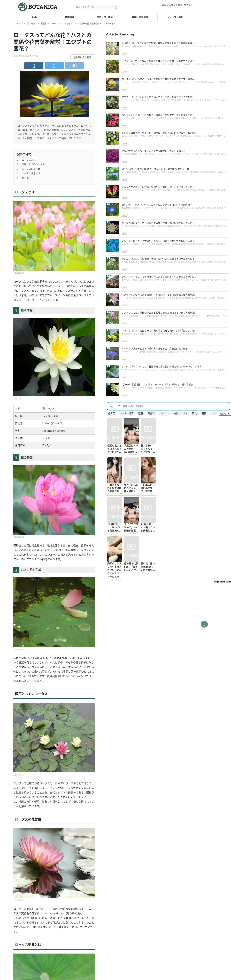Open the 農業・園芸用語 menu
Viewport: 231px width, 980px height.
(140, 17)
